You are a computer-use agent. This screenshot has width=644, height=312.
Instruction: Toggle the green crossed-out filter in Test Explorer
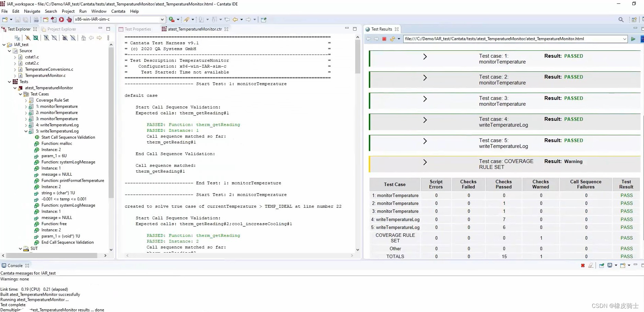(x=36, y=38)
